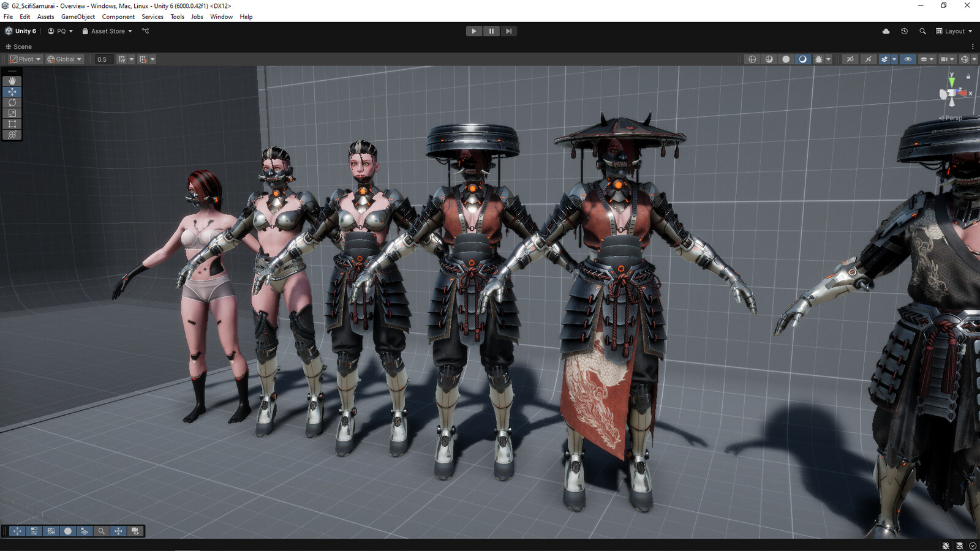The image size is (980, 551).
Task: Open the Search magnifier in the top toolbar
Action: (922, 31)
